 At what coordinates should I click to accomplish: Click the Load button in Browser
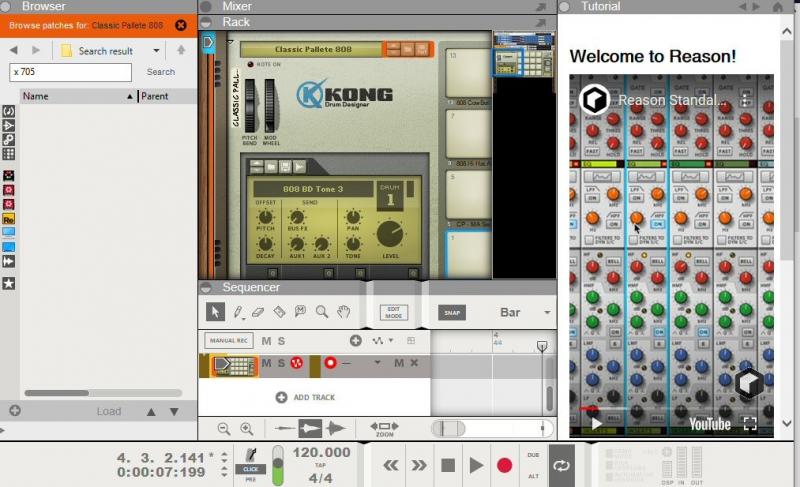pyautogui.click(x=109, y=411)
